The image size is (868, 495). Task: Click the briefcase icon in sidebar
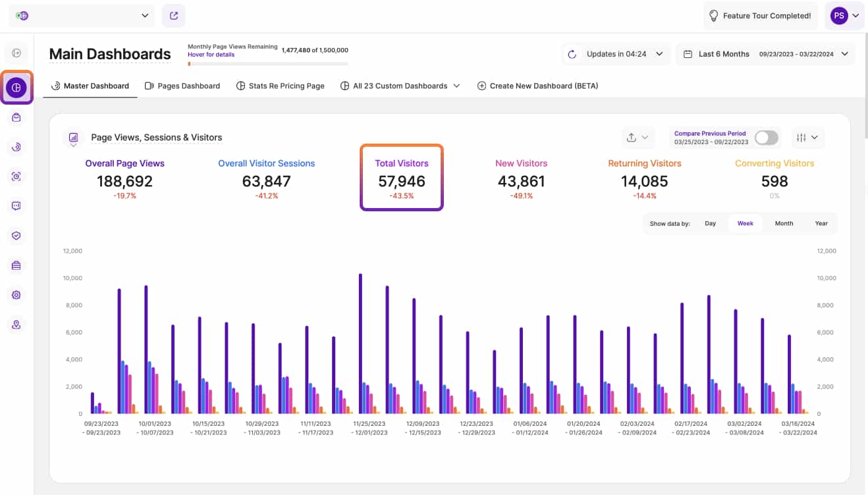(x=16, y=265)
